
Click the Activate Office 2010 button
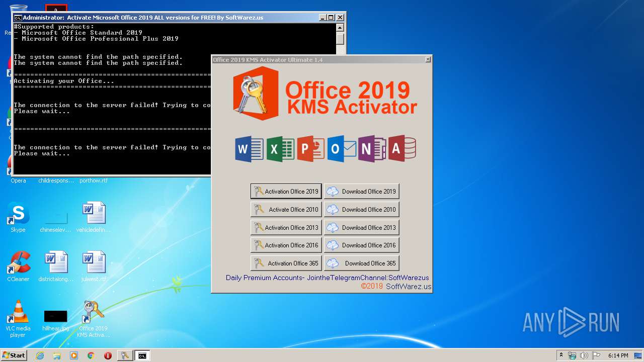tap(286, 209)
